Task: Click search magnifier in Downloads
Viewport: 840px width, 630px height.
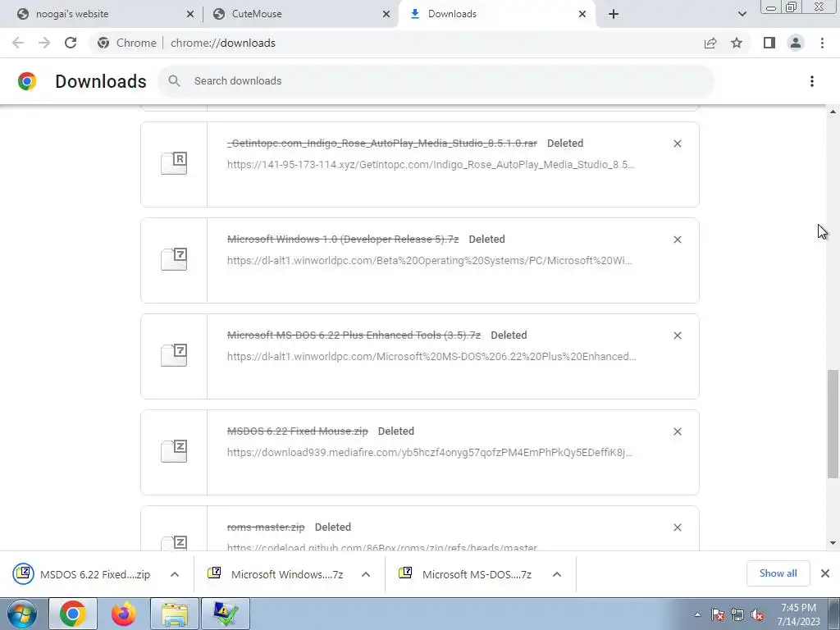Action: coord(174,81)
